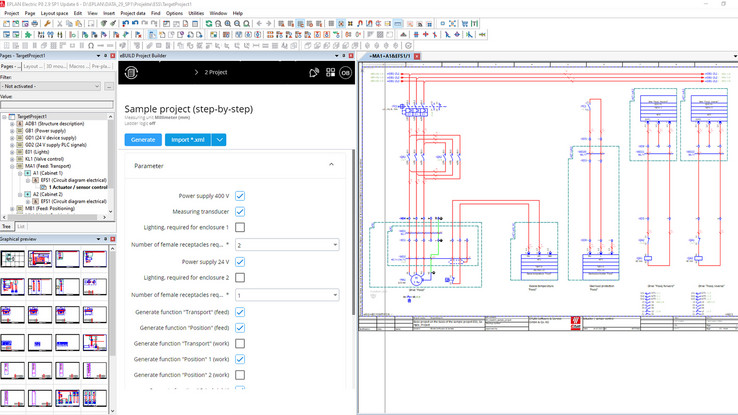This screenshot has width=738, height=415.
Task: Click the shopping cart icon in toolbar
Action: [465, 24]
